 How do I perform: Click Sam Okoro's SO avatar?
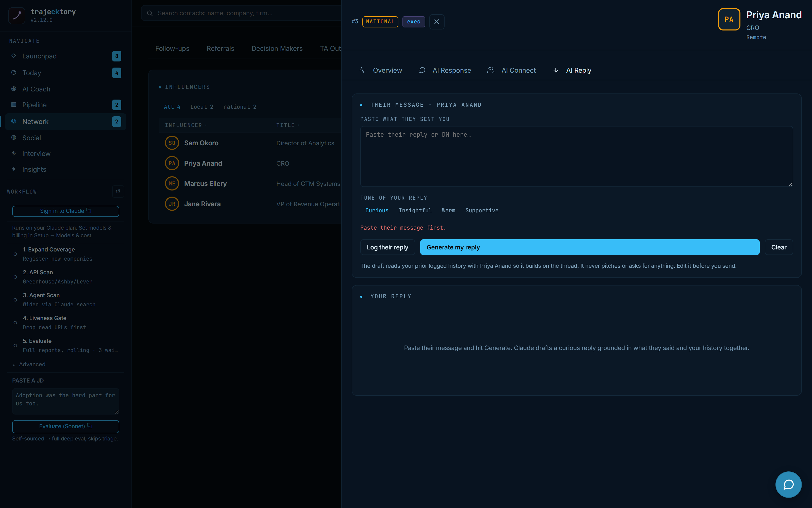pos(172,143)
